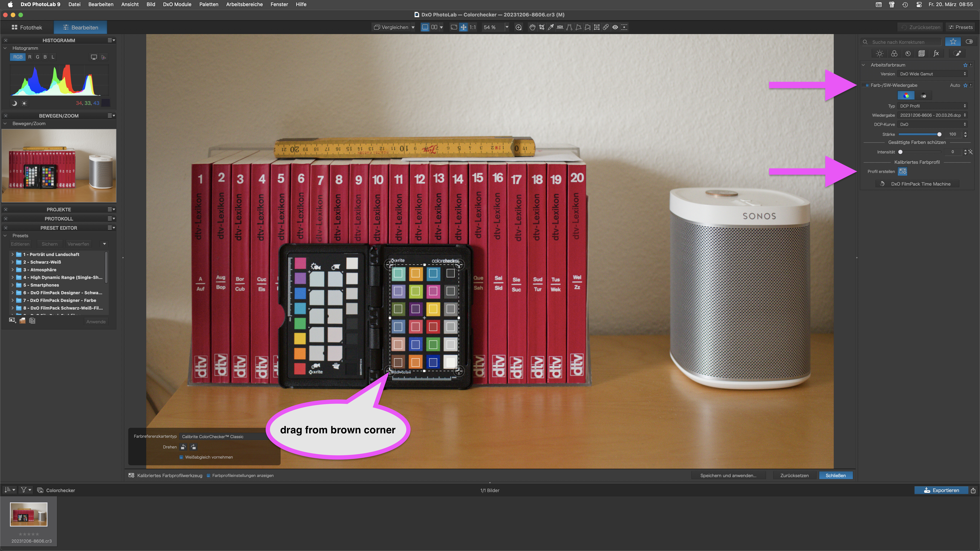Open the Farbreferenzkartentyp dropdown

pos(225,437)
